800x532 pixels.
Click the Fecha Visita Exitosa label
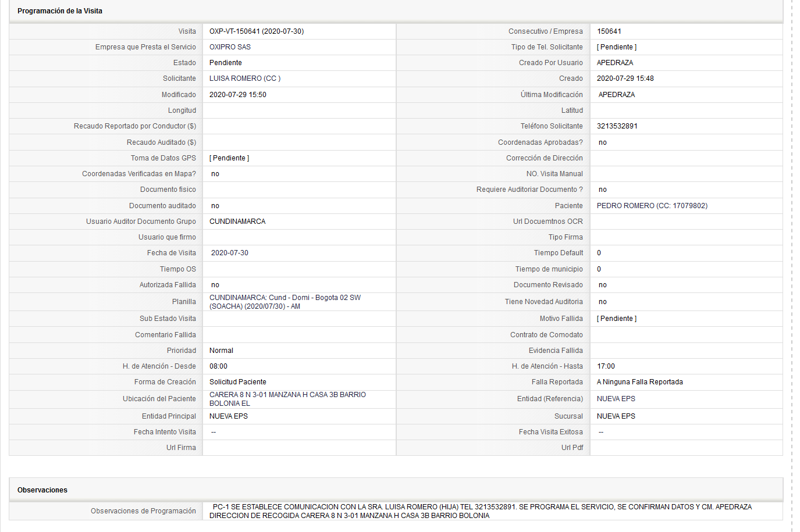[551, 432]
